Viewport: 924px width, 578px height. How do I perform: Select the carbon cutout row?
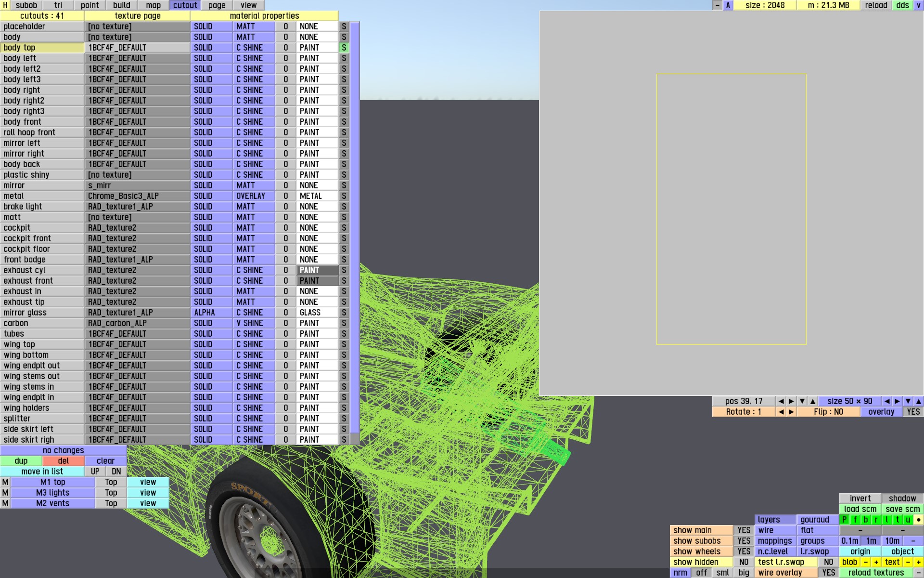42,323
